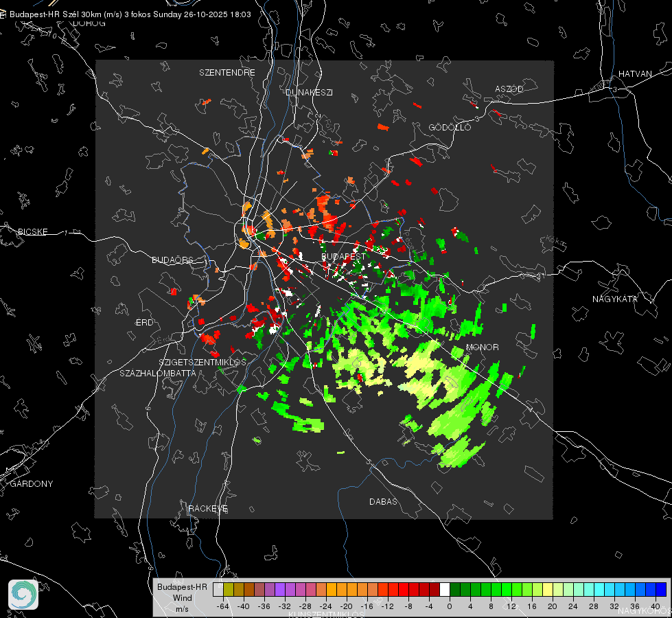Screen dimensions: 672x618
Task: Click the GÖDÖLLŐ city label
Action: (450, 127)
